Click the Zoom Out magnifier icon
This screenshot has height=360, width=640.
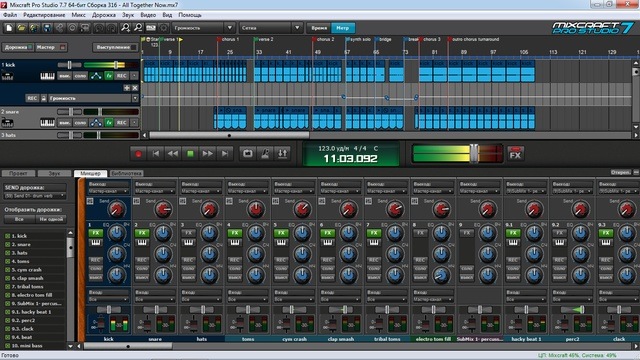pos(138,28)
